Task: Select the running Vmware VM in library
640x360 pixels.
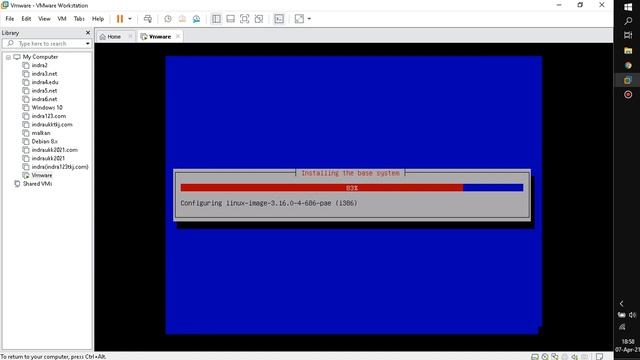Action: point(42,175)
